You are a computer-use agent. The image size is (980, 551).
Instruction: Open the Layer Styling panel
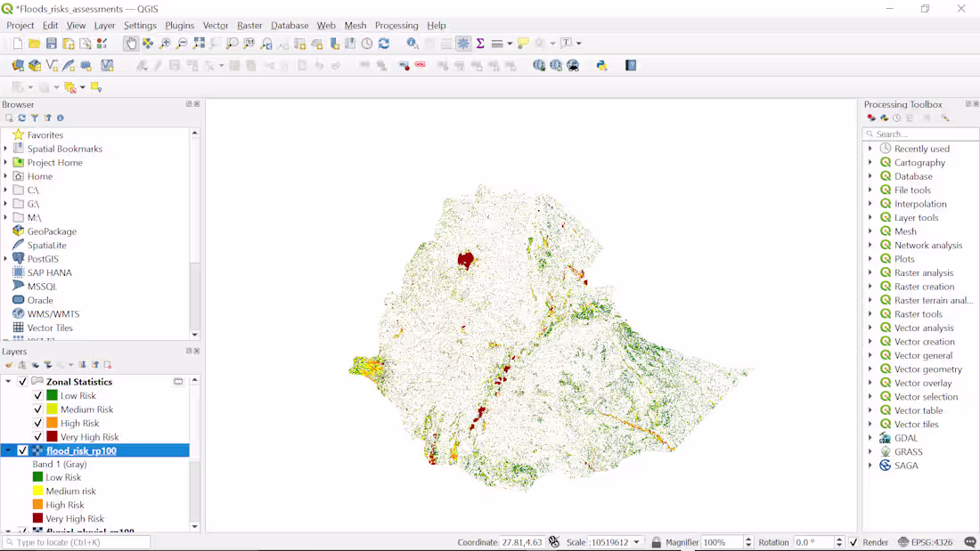click(x=9, y=364)
